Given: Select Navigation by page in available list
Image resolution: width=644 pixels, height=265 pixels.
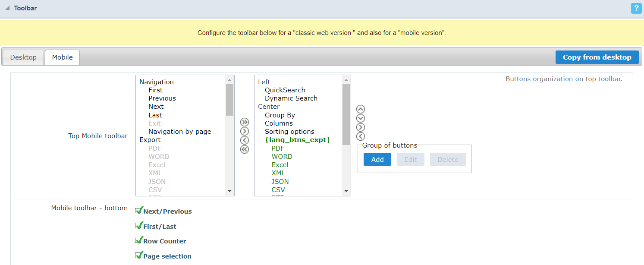Looking at the screenshot, I should (179, 132).
